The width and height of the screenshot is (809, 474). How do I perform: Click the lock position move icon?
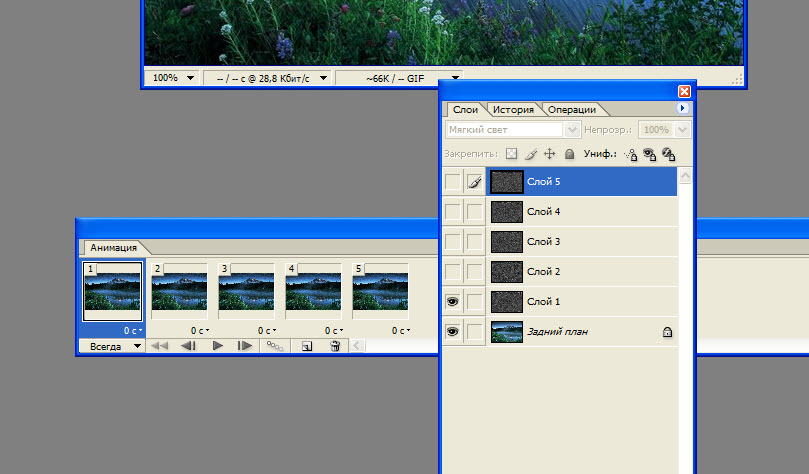coord(549,154)
